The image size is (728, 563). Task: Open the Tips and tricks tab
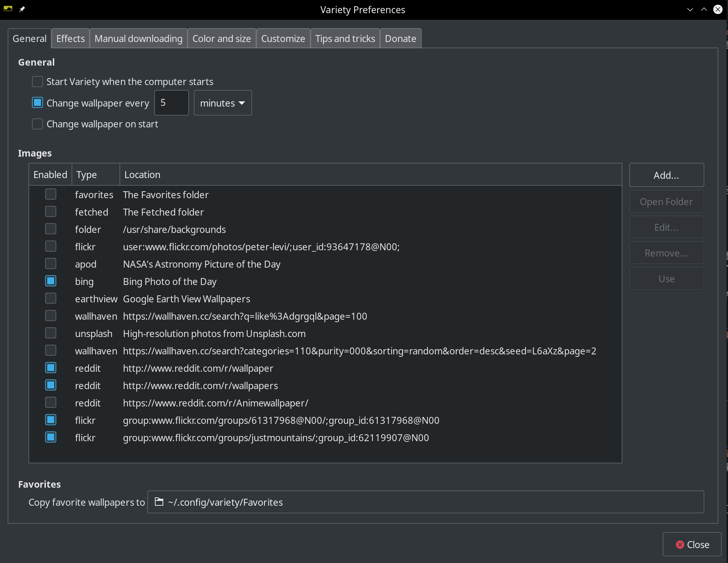tap(345, 39)
